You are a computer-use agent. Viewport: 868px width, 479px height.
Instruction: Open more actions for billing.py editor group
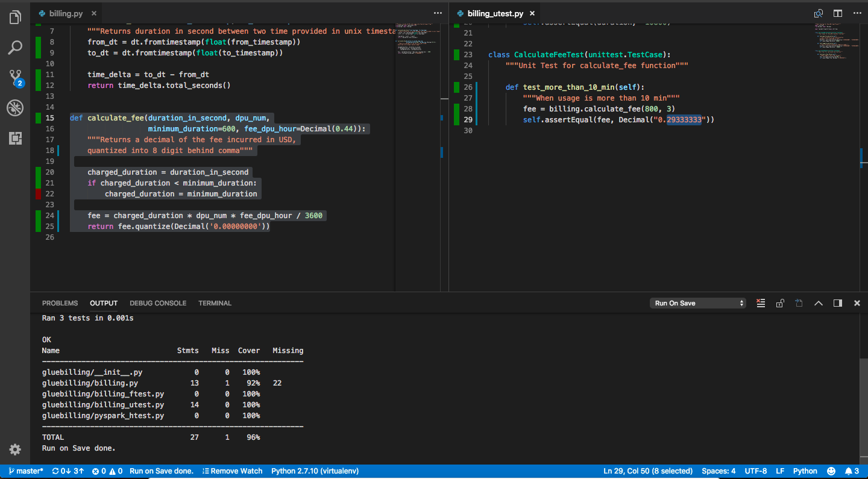tap(438, 13)
